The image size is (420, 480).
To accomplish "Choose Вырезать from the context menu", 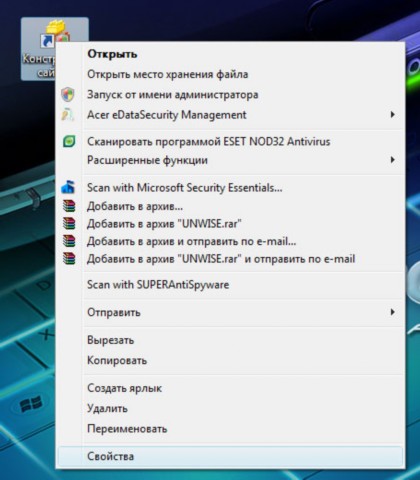I will tap(230, 340).
